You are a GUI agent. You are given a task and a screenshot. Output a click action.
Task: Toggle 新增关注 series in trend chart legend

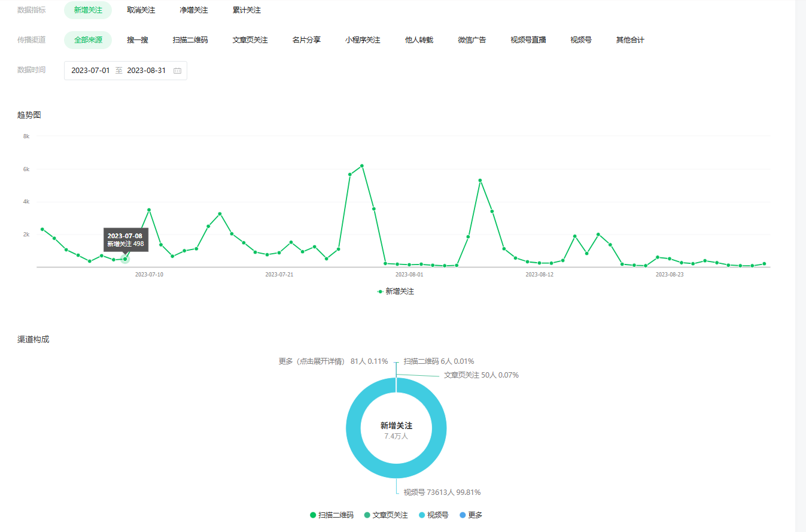click(395, 291)
